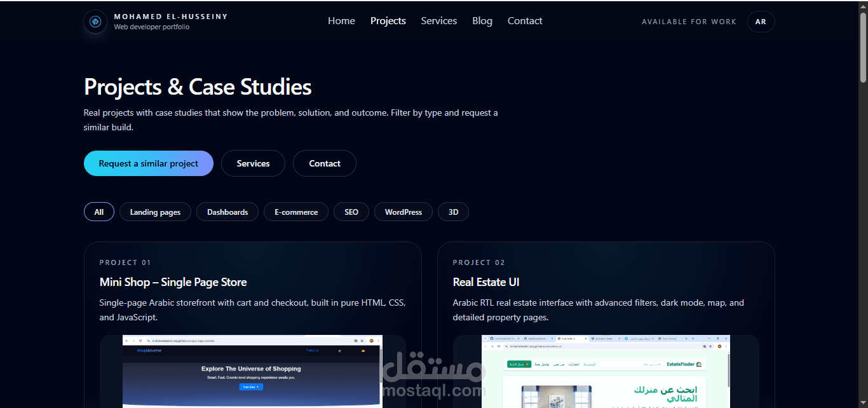Filter by Landing pages
Screen dimensions: 868x408
coord(155,212)
